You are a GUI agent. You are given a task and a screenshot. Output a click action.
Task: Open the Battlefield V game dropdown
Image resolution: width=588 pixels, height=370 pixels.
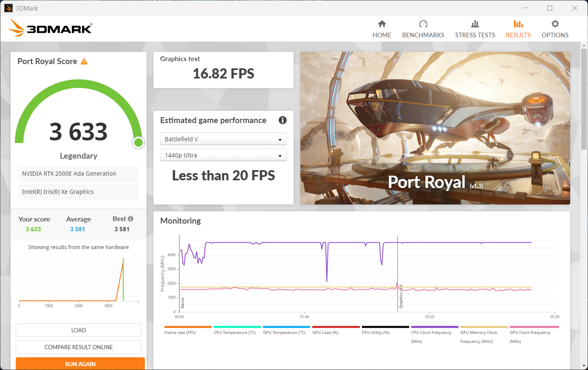coord(223,139)
